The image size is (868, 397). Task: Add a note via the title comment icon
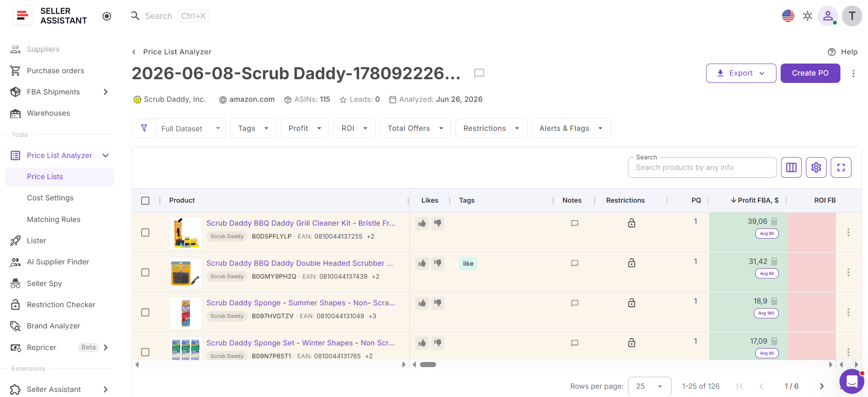479,73
